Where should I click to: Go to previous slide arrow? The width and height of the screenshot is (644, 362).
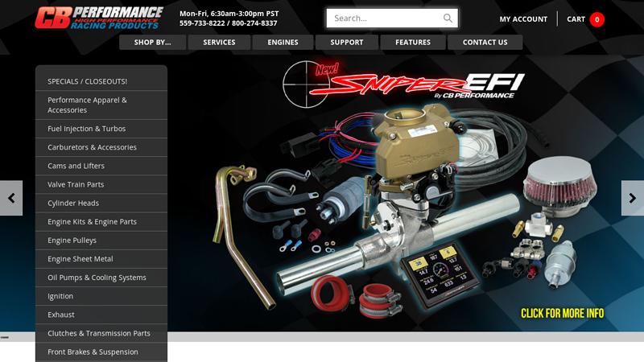(11, 198)
